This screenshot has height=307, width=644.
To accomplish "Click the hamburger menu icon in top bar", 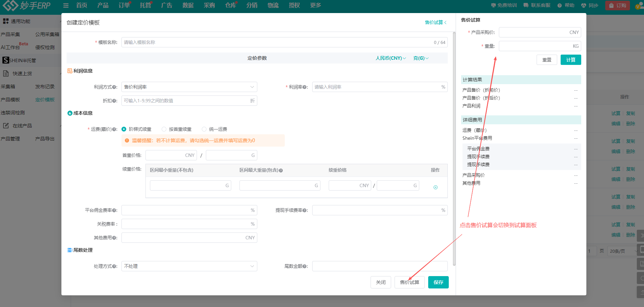I will [66, 5].
